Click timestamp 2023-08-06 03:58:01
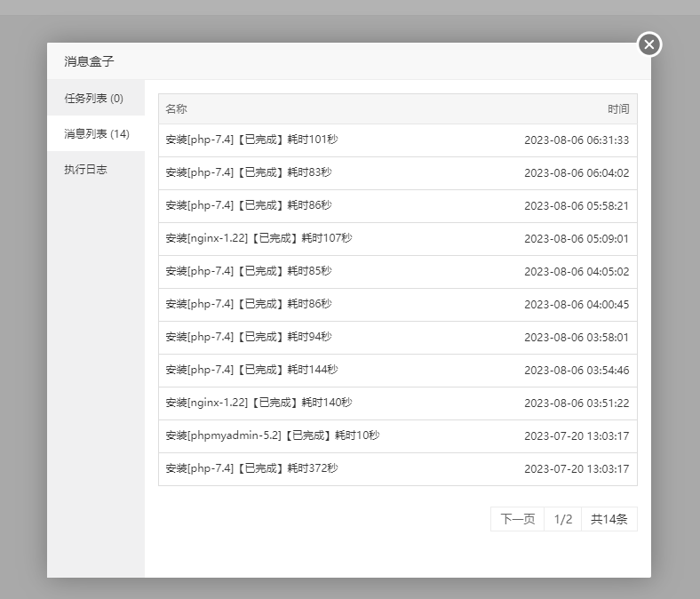Viewport: 700px width, 599px height. 577,338
